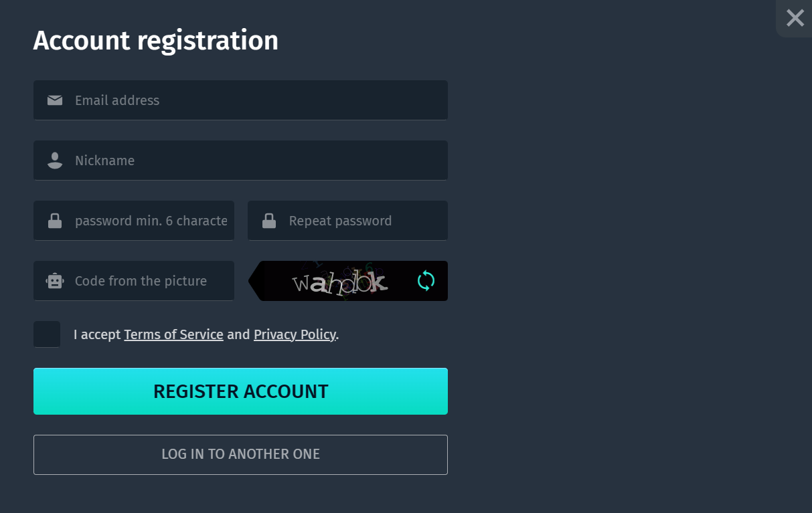Close the registration dialog with the X

tap(795, 18)
